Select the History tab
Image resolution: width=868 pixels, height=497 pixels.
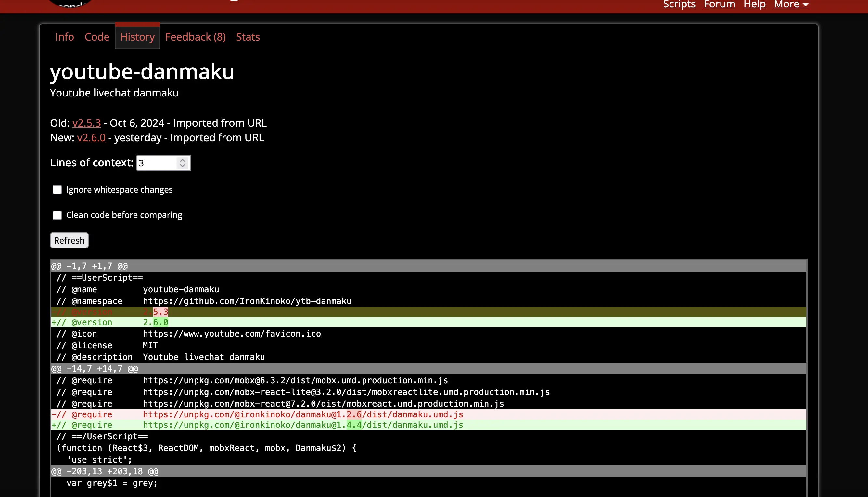(137, 37)
